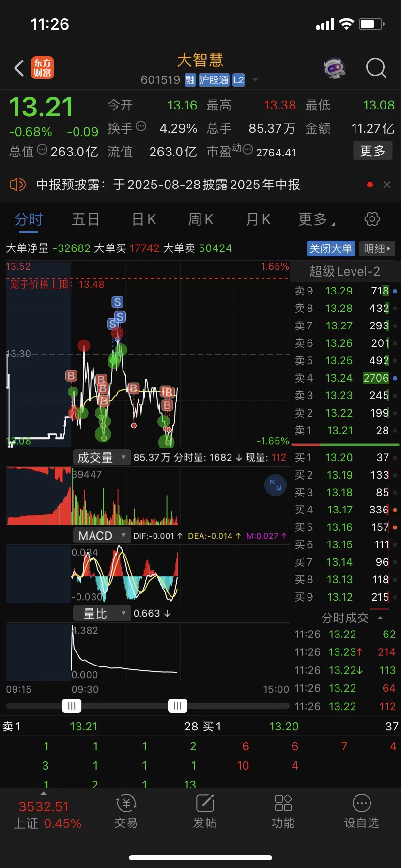Expand the index ticker up arrow
401x868 pixels.
(44, 793)
